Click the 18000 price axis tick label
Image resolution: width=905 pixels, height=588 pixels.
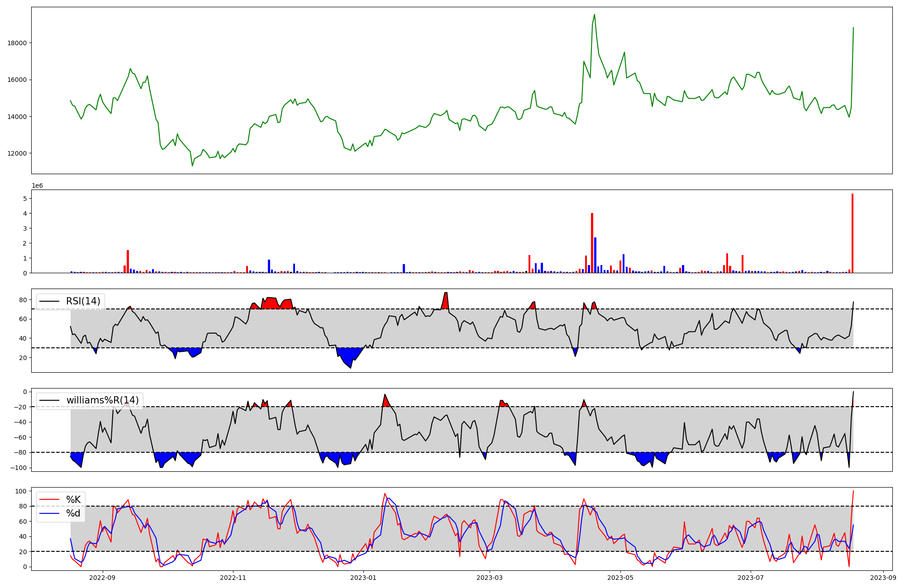17,43
